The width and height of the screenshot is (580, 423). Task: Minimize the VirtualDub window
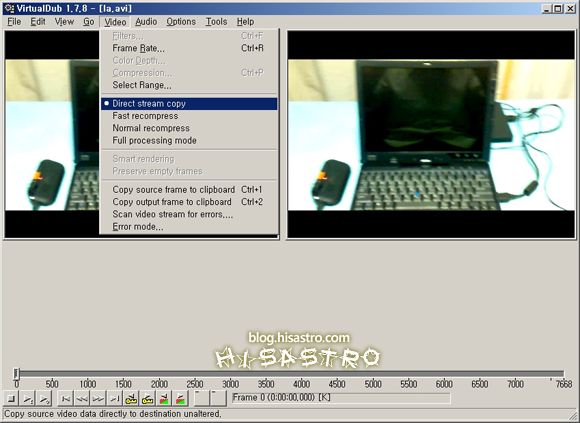point(546,9)
